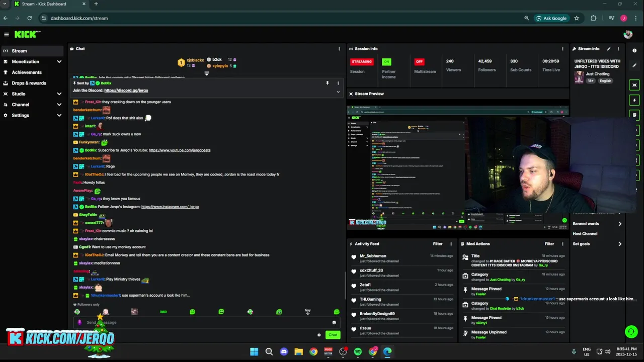
Task: Open Session Info panel options menu
Action: point(562,49)
